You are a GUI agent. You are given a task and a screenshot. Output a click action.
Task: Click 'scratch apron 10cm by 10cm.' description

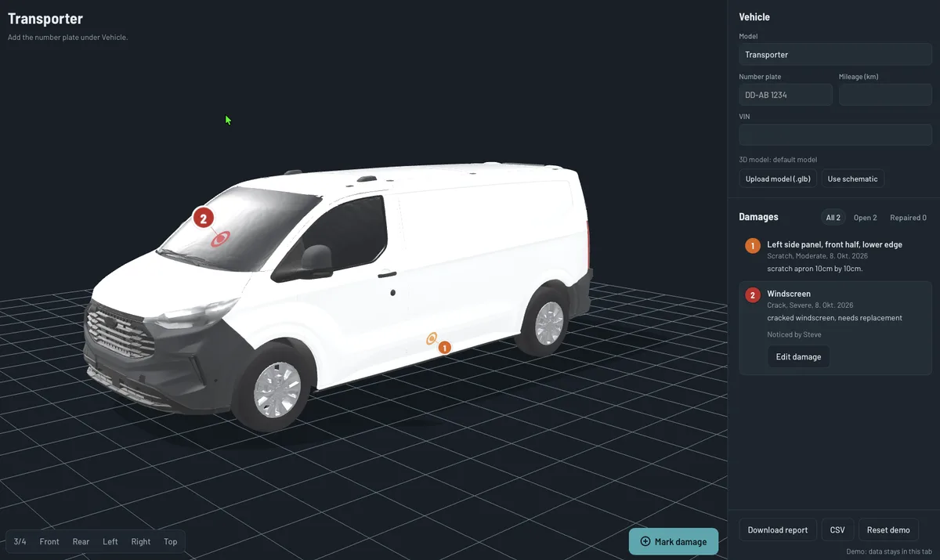point(815,269)
